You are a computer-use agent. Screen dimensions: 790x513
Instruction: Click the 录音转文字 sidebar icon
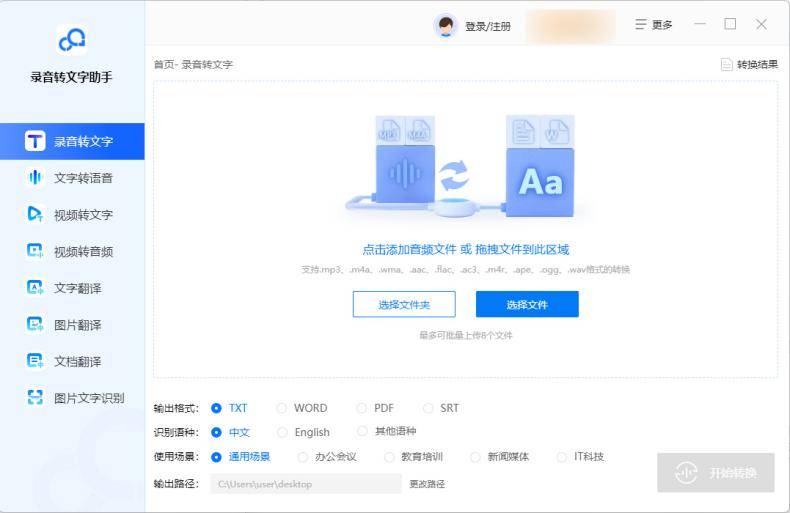tap(35, 141)
